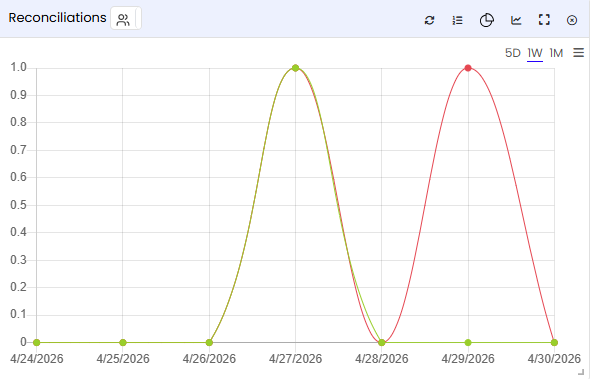
Task: Refresh the Reconciliations widget
Action: pos(429,20)
